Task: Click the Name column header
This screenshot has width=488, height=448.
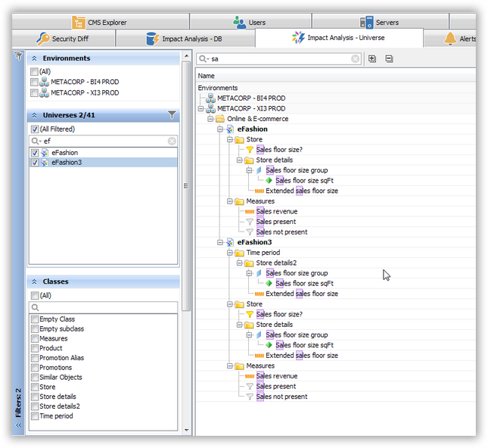Action: coord(336,76)
